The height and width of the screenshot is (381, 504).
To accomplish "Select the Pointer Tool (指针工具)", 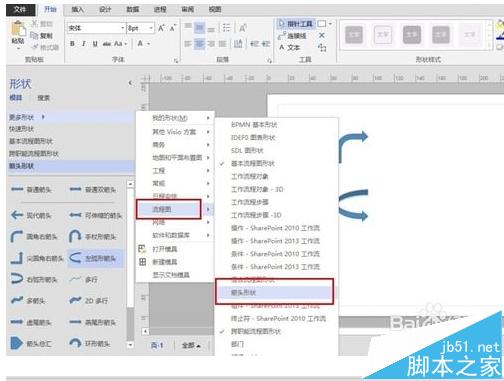I will click(296, 24).
